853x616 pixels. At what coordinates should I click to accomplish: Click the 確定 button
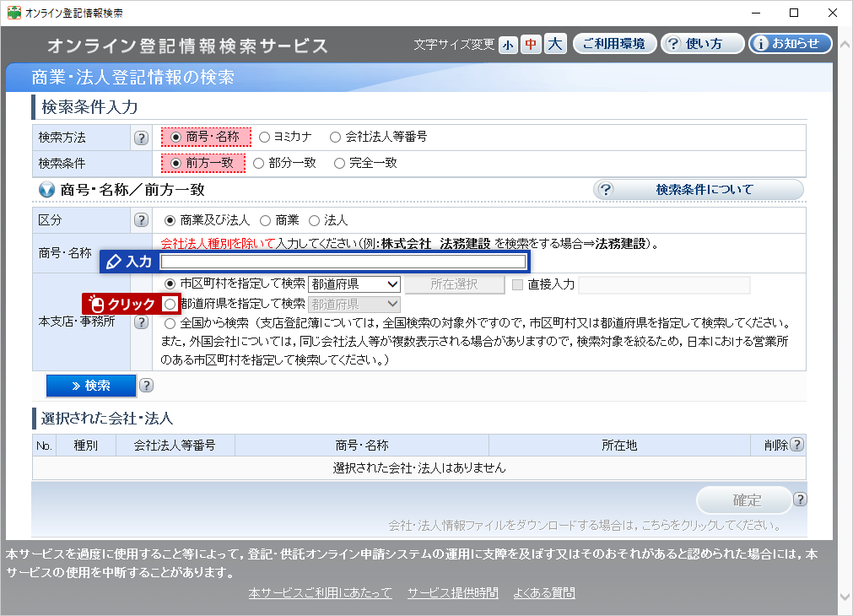(x=743, y=500)
